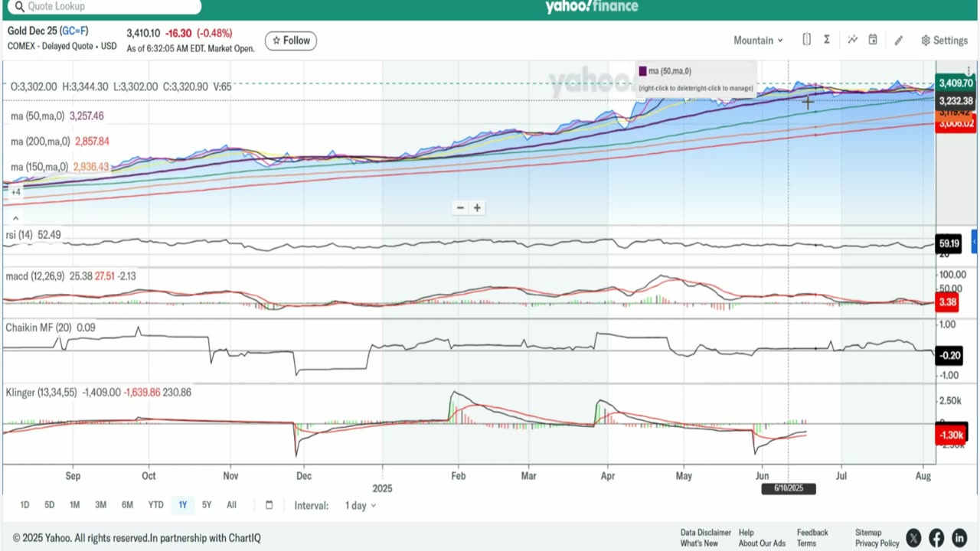980x551 pixels.
Task: Select the YTD range tab
Action: 155,505
